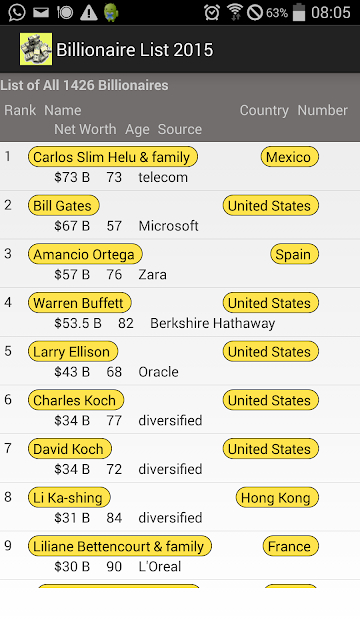
Task: Tap the Mexico country button
Action: pos(290,157)
